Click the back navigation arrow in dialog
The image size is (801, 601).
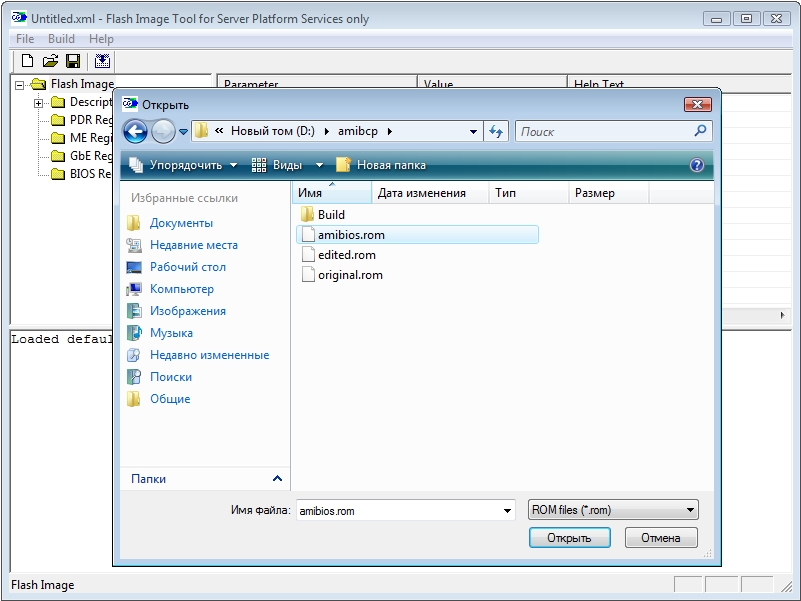coord(136,131)
